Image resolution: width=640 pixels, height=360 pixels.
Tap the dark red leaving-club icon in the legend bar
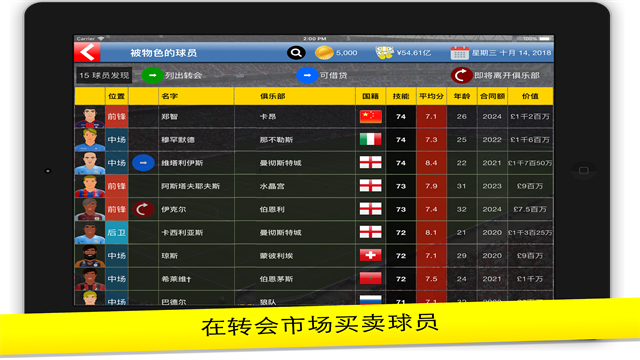pos(462,75)
